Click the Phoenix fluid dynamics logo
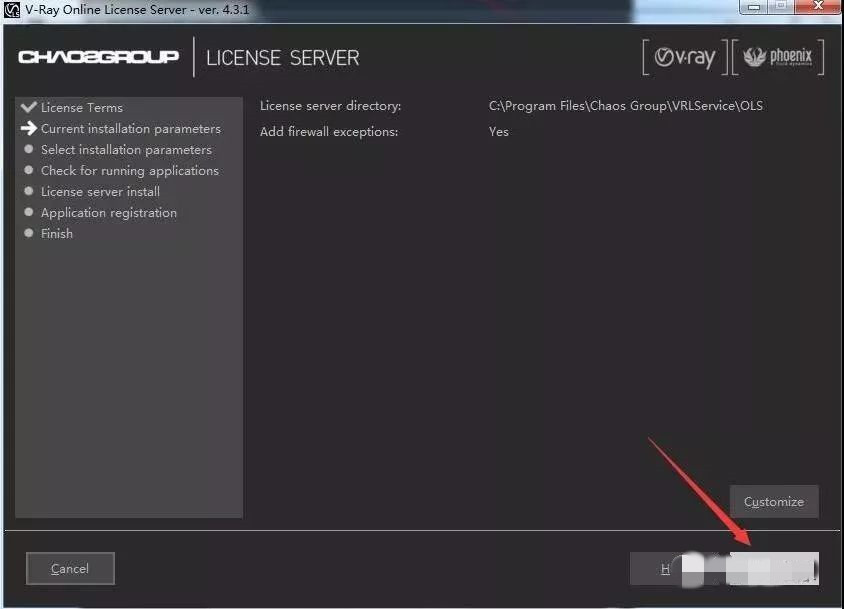This screenshot has height=609, width=844. [779, 58]
